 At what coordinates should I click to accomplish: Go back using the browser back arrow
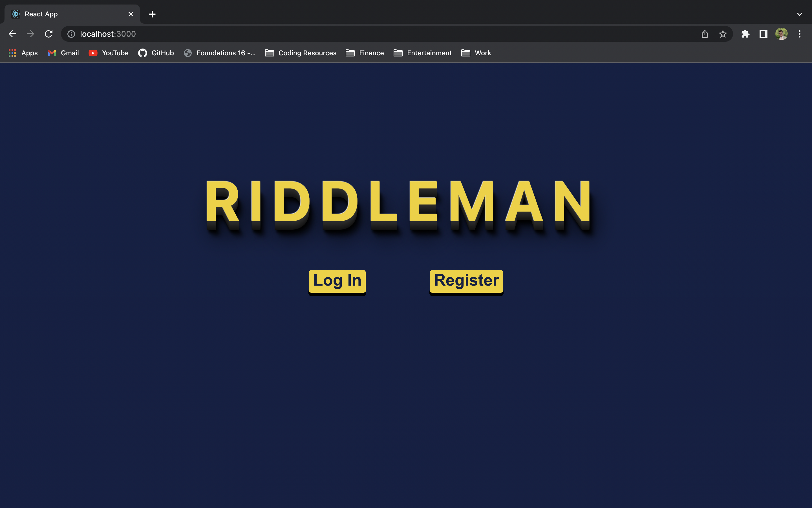pos(12,34)
